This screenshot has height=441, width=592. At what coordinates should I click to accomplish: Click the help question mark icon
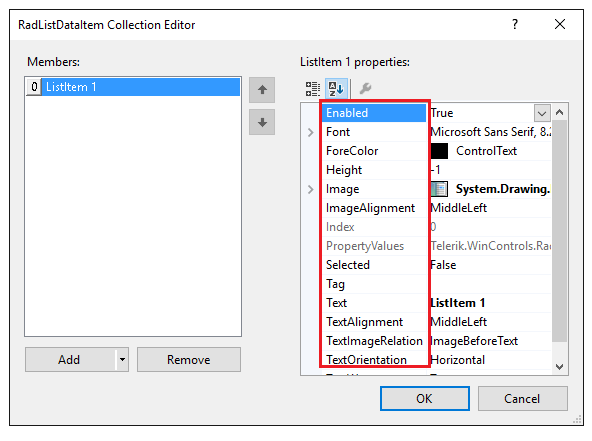click(515, 24)
